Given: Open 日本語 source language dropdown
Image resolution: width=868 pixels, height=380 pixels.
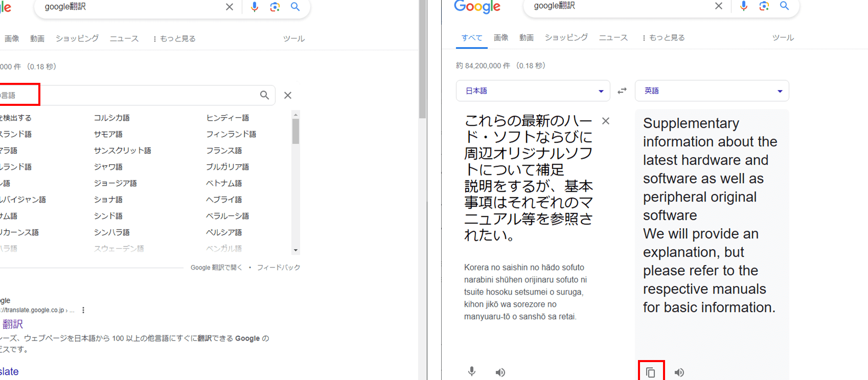Looking at the screenshot, I should (x=533, y=91).
